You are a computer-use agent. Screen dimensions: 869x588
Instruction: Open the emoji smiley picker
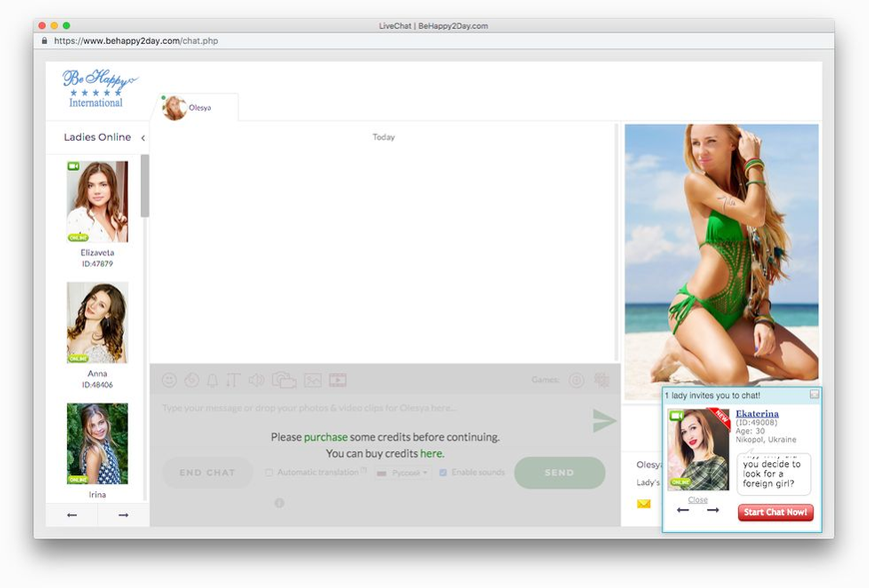tap(169, 380)
